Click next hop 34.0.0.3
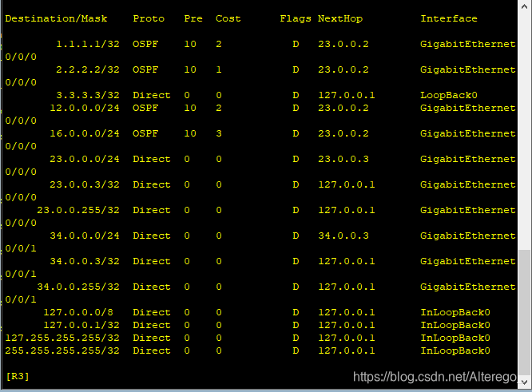Image resolution: width=532 pixels, height=392 pixels. click(x=343, y=236)
